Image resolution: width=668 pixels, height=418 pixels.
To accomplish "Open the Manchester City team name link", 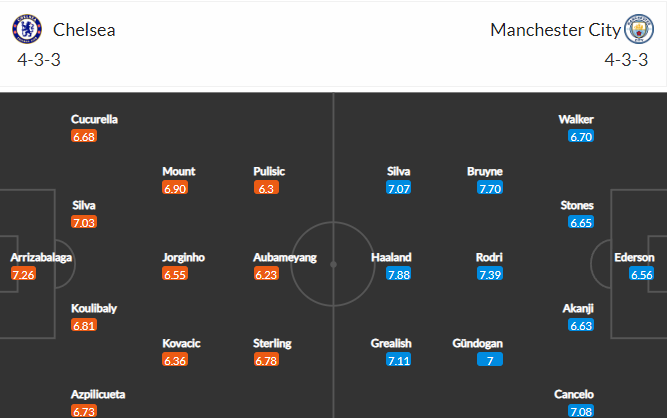I will point(555,30).
